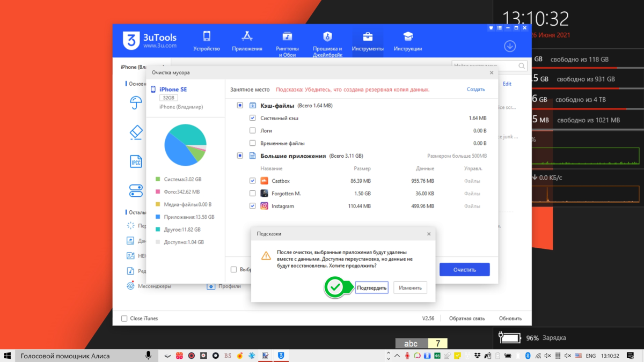The image size is (644, 362).
Task: Click the Большие приложения document icon
Action: (x=252, y=156)
